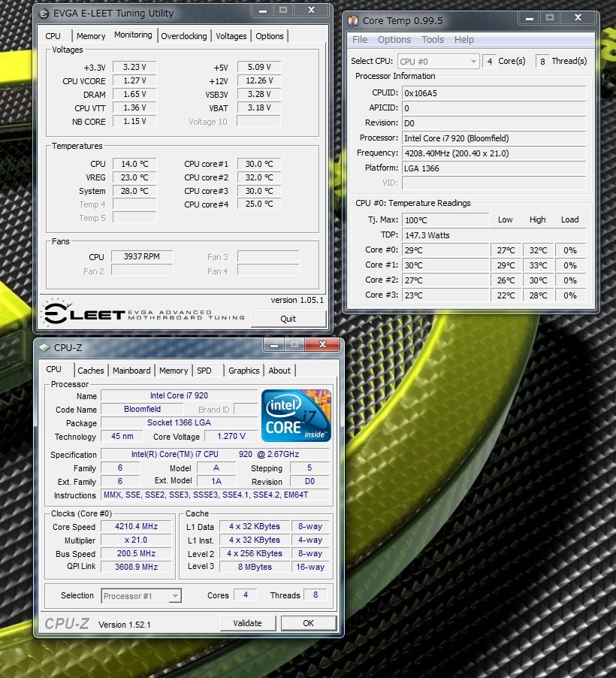Viewport: 616px width, 678px height.
Task: Open the Caches tab in CPU-Z
Action: pos(91,371)
